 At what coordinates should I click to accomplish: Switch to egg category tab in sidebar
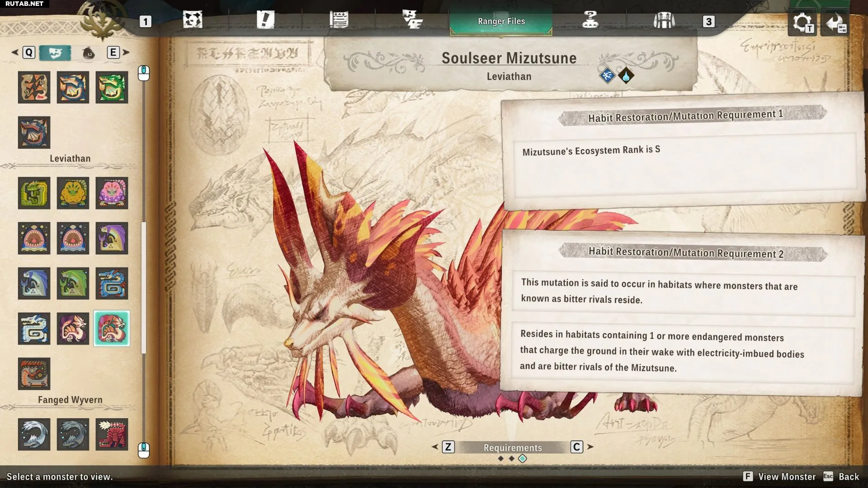click(89, 53)
